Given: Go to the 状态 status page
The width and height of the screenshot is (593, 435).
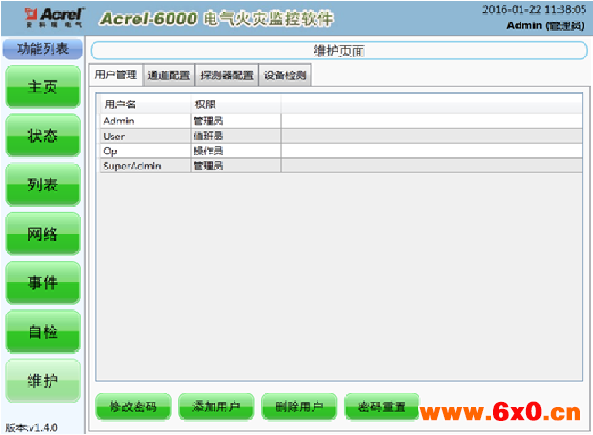Looking at the screenshot, I should point(43,136).
